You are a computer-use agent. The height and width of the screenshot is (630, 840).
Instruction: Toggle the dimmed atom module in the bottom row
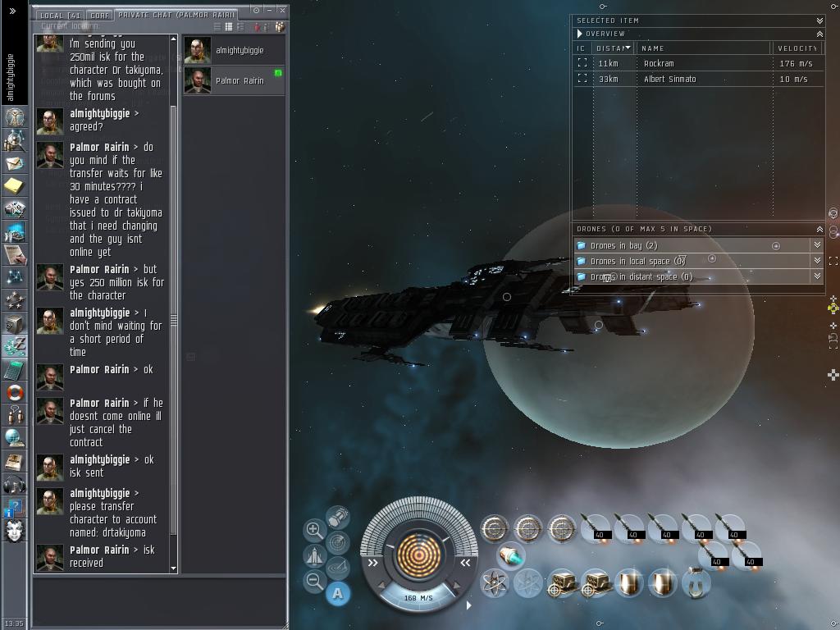coord(527,583)
